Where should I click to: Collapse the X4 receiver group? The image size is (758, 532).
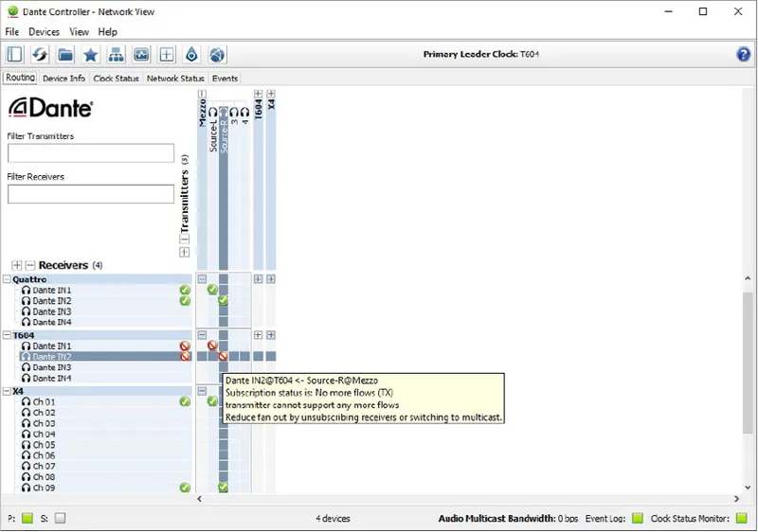7,391
